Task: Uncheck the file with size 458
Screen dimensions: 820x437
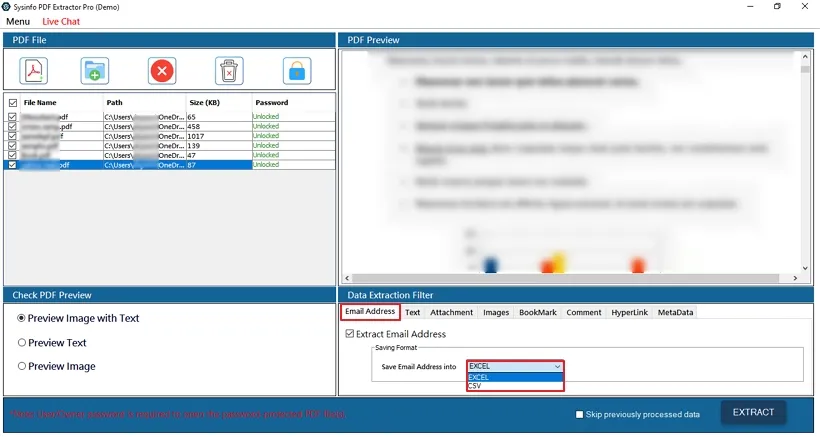Action: [x=12, y=126]
